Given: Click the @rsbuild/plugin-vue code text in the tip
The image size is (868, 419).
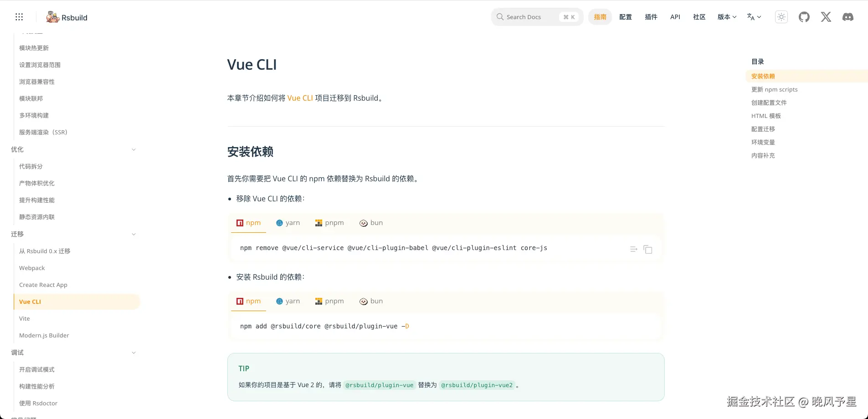Looking at the screenshot, I should pyautogui.click(x=380, y=385).
